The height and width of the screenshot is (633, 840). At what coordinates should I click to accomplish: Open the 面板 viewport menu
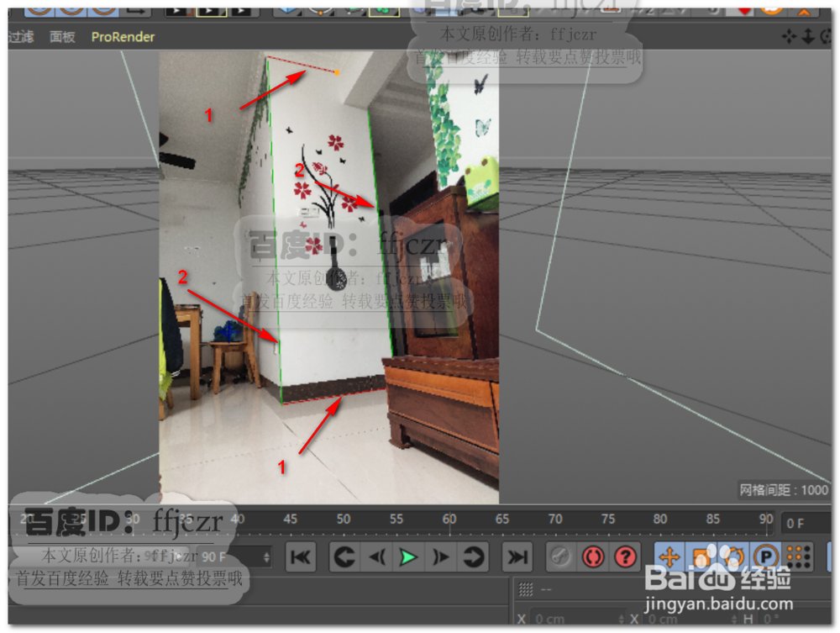coord(62,37)
